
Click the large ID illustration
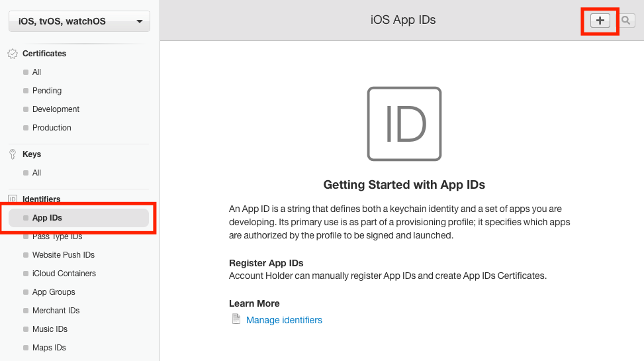pyautogui.click(x=404, y=124)
